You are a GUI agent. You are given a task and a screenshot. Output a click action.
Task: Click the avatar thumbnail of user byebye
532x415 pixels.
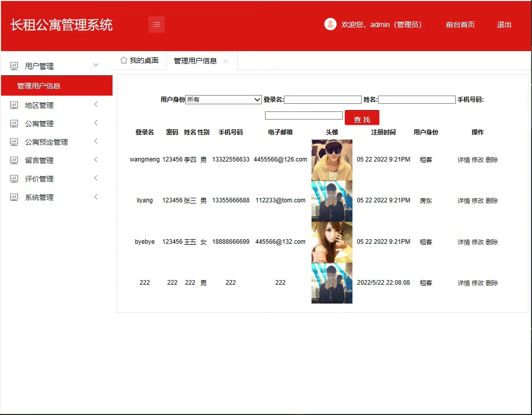[331, 242]
